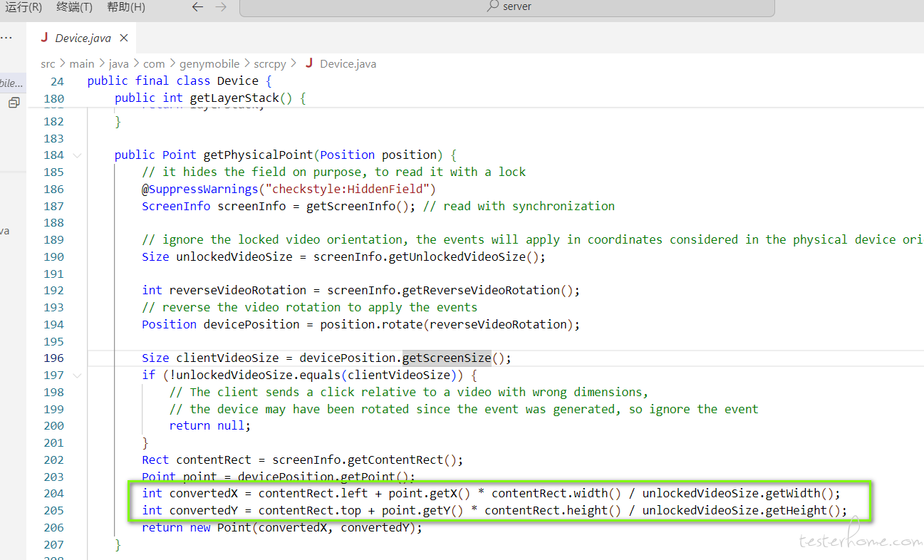Screen dimensions: 924x560
Task: Click the collapse-all icon in sidebar
Action: pos(14,103)
